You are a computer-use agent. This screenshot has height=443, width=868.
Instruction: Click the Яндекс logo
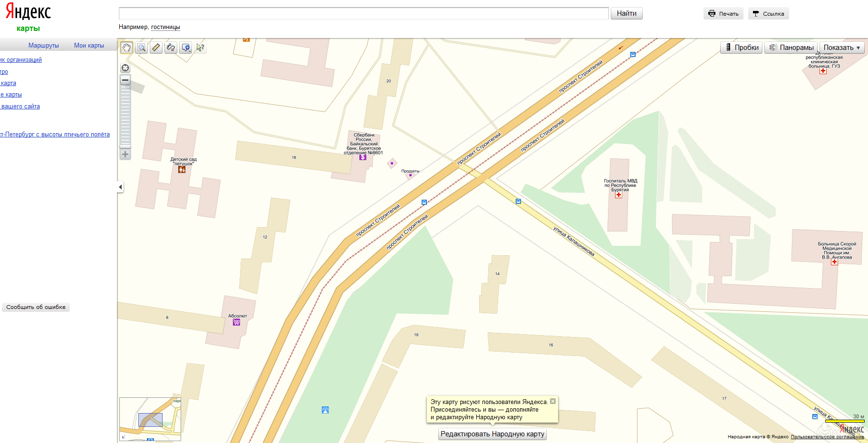tap(28, 12)
